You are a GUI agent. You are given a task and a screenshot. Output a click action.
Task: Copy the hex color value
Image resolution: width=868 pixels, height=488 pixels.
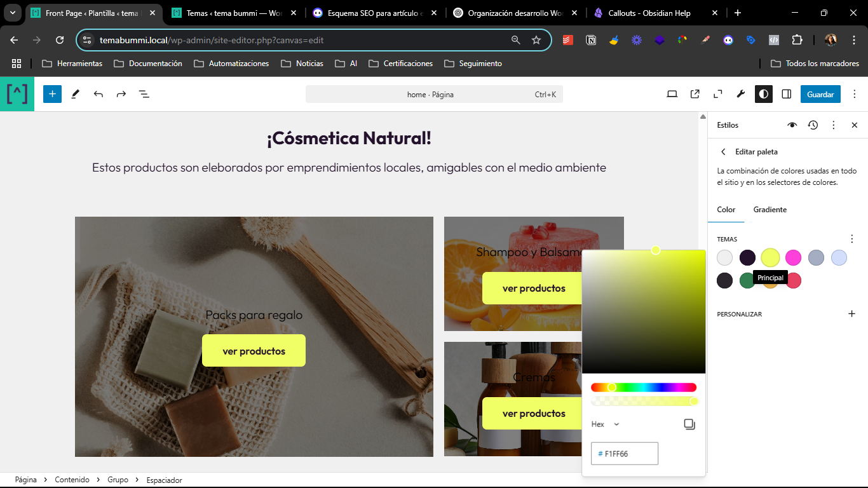(x=689, y=424)
